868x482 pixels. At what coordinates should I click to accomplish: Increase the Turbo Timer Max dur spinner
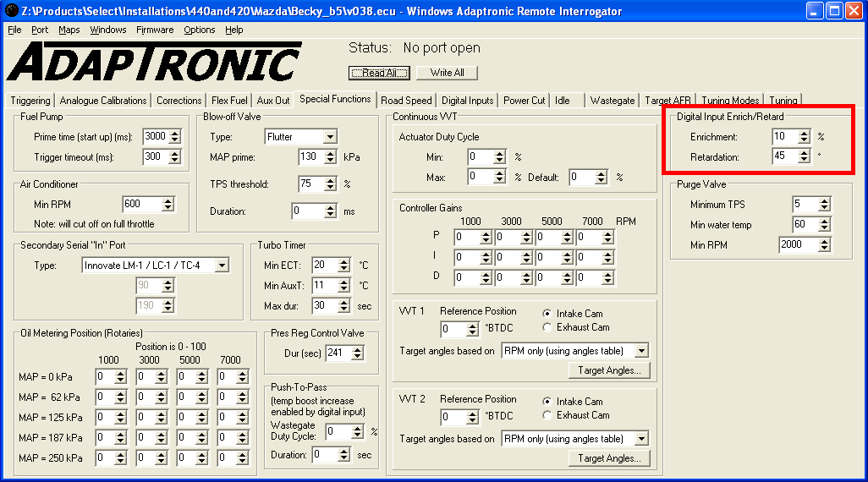[343, 302]
